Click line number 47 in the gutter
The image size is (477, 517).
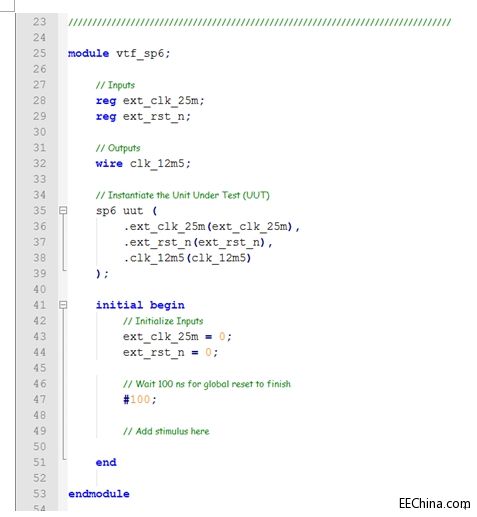pos(39,399)
